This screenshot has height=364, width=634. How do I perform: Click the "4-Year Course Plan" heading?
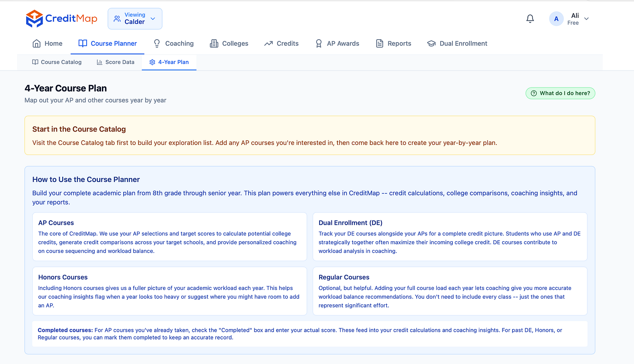pos(66,88)
